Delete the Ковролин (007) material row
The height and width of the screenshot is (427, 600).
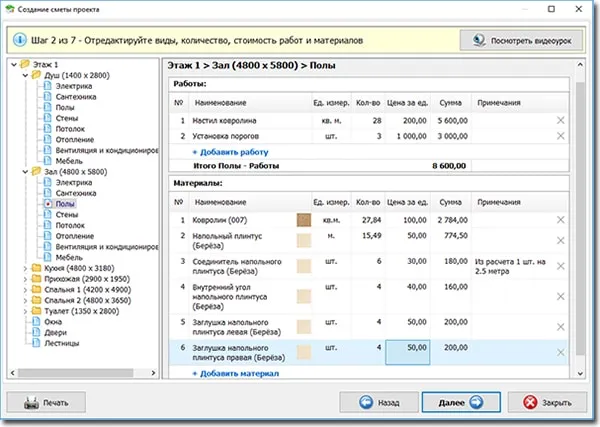pyautogui.click(x=560, y=219)
